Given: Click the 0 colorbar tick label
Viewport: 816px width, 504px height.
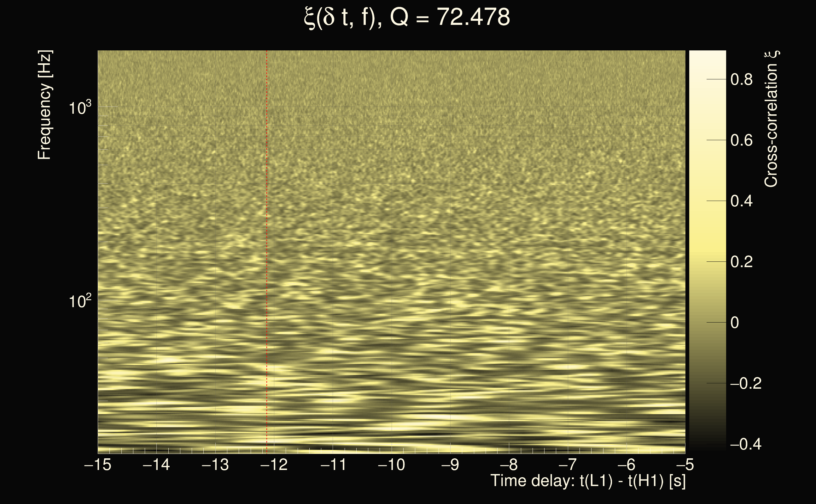Looking at the screenshot, I should (734, 323).
